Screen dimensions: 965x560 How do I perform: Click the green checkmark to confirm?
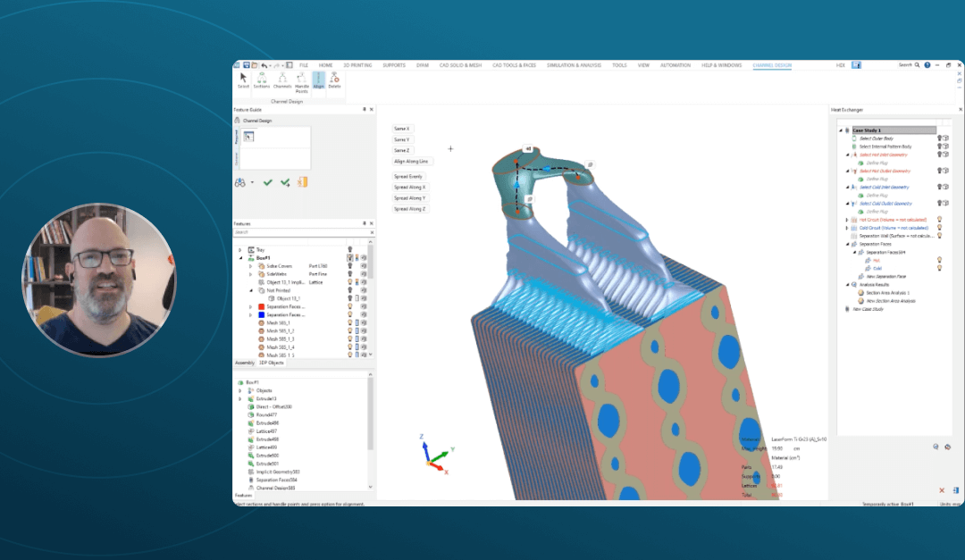267,182
